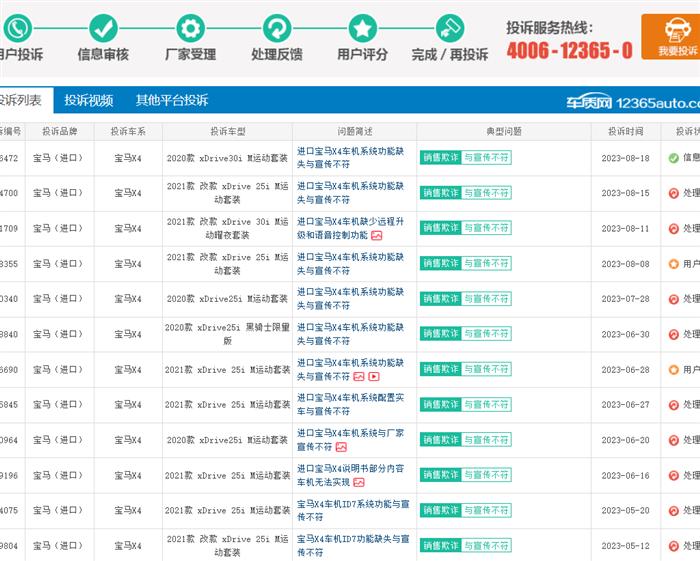Open the picture icon in the 2023-06-28 complaint
The height and width of the screenshot is (561, 700).
[359, 377]
